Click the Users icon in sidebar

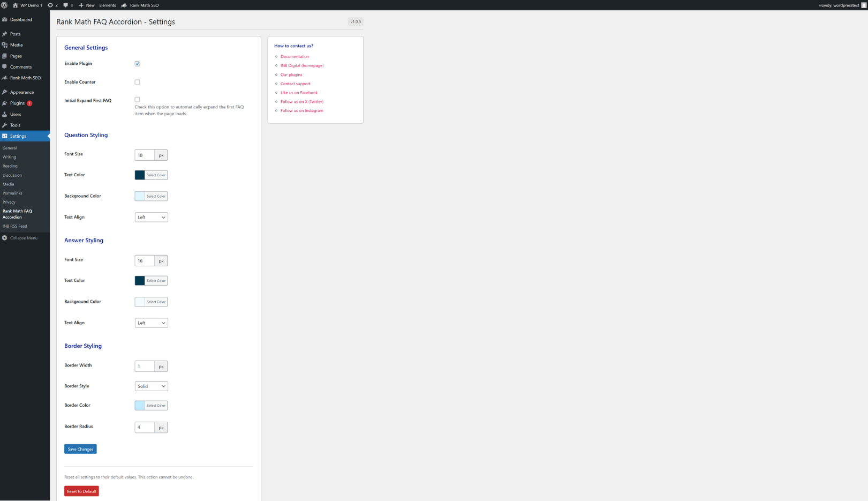pyautogui.click(x=5, y=114)
